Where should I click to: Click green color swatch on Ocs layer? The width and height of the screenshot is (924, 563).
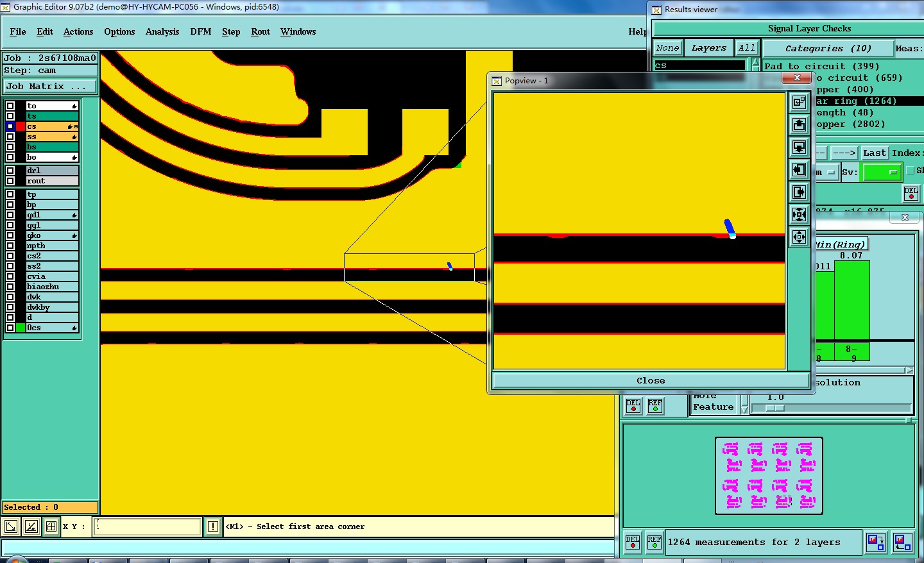(21, 328)
